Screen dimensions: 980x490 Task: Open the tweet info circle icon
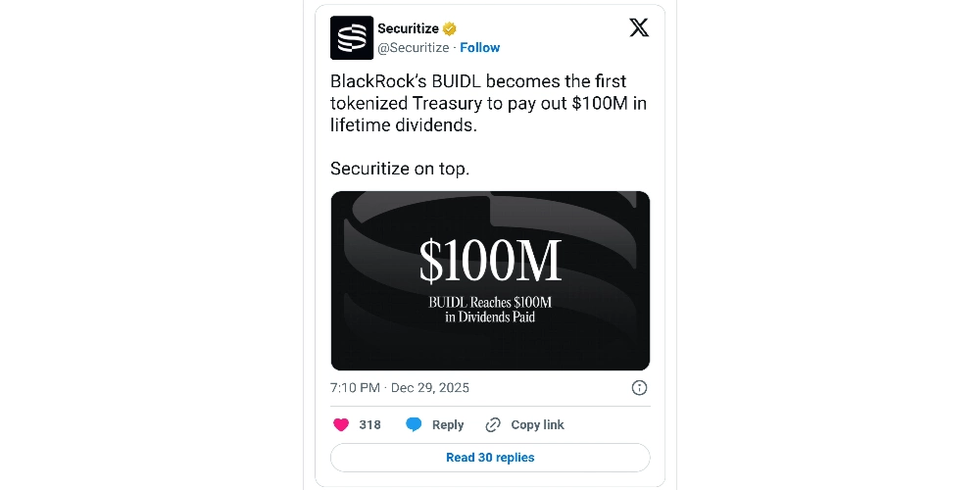tap(639, 388)
